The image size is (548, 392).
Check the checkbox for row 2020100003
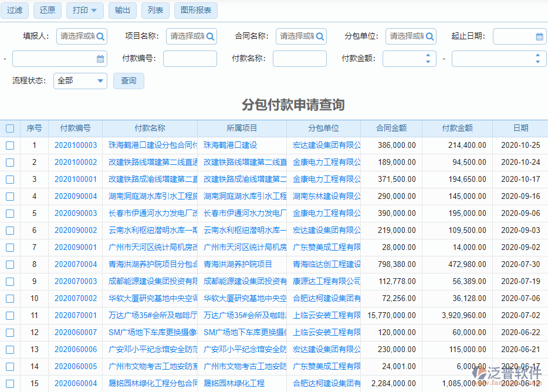[x=9, y=144]
